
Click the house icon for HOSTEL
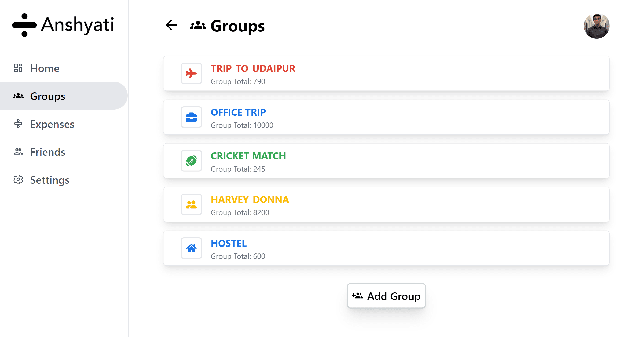(191, 248)
